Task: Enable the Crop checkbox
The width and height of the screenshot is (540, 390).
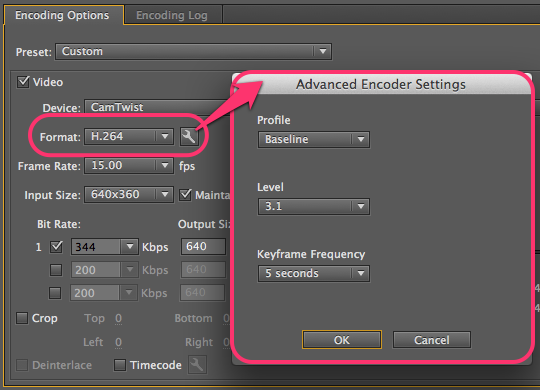Action: [22, 318]
